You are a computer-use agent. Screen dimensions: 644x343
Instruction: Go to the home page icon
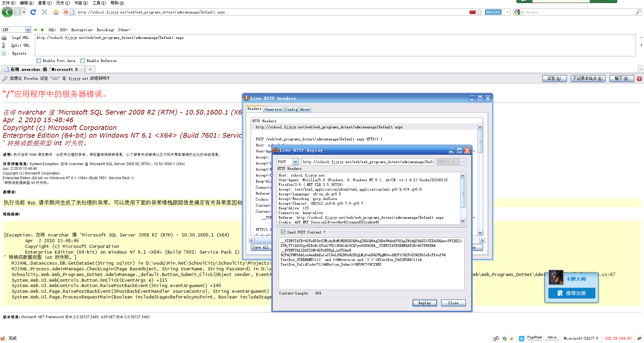pyautogui.click(x=56, y=12)
